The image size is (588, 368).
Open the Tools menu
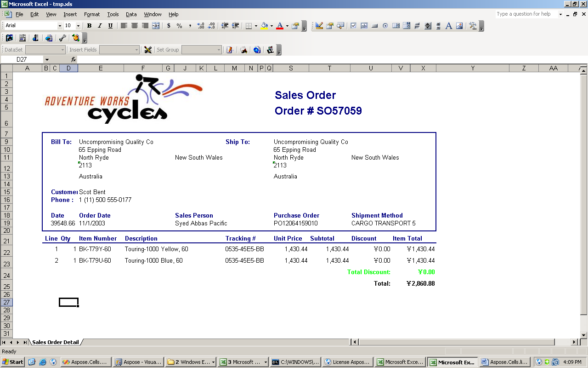click(113, 14)
